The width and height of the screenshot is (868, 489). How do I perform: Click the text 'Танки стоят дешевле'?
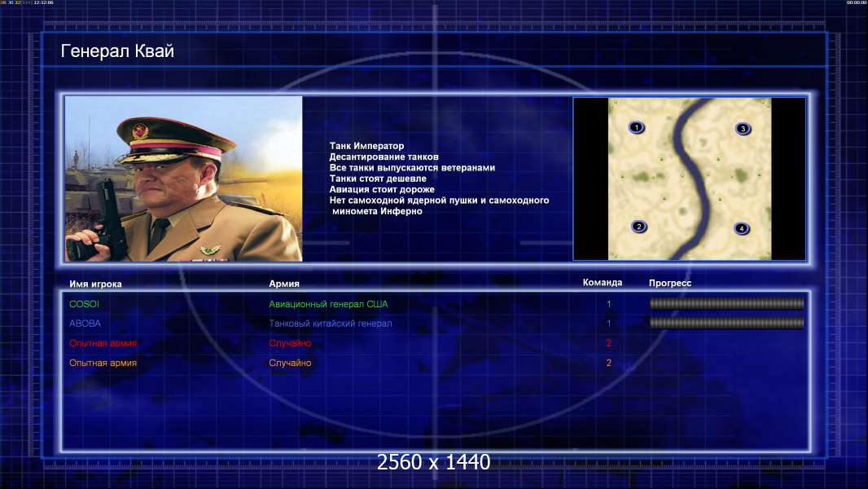point(378,178)
